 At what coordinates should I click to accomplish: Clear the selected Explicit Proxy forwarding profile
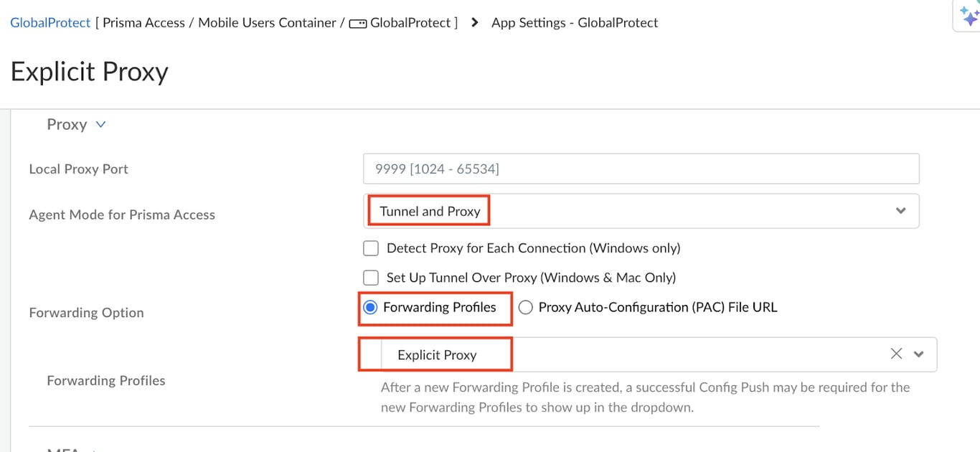coord(896,354)
